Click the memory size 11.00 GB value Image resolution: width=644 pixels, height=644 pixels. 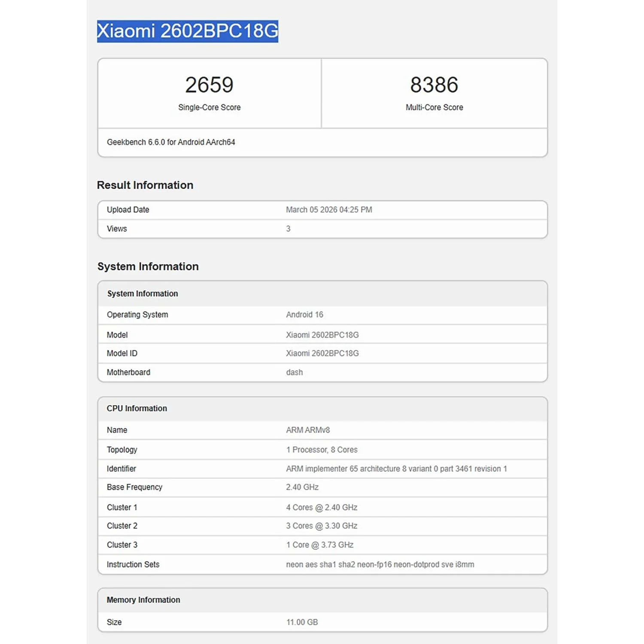(x=302, y=622)
